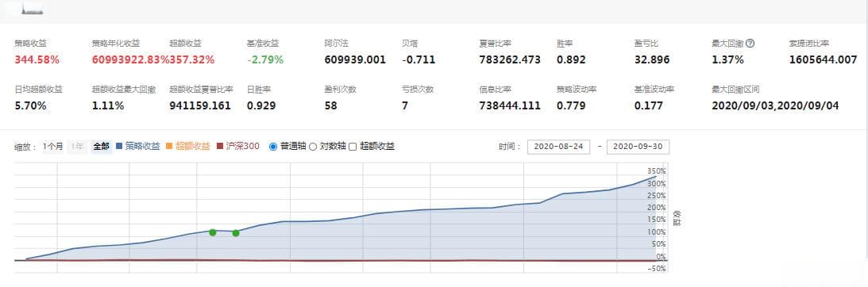Click the start date field 2020-08-24
The height and width of the screenshot is (287, 868).
pyautogui.click(x=558, y=147)
